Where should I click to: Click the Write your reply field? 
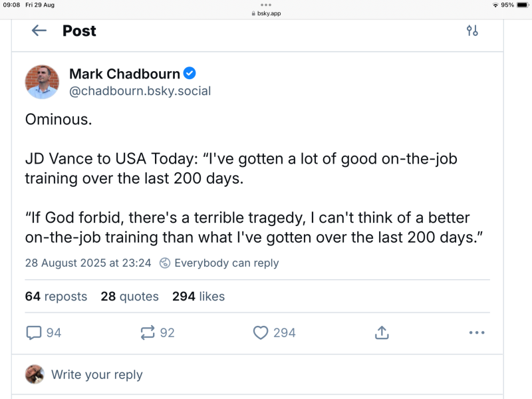pyautogui.click(x=97, y=374)
